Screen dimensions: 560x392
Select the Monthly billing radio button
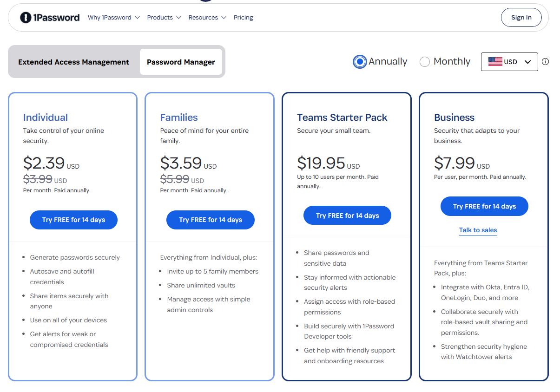click(424, 61)
